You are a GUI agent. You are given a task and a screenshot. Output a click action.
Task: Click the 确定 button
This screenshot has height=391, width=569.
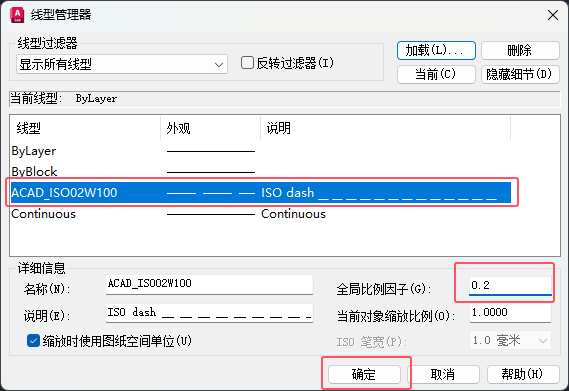(364, 374)
